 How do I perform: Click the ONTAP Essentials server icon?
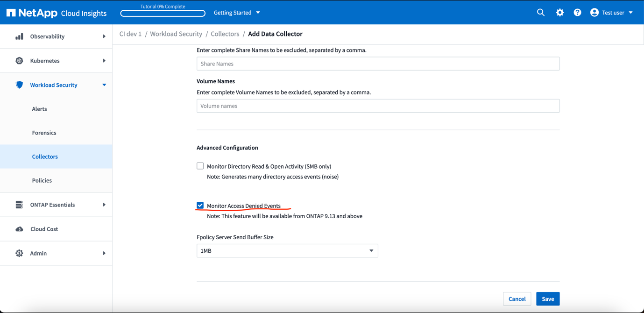(19, 205)
